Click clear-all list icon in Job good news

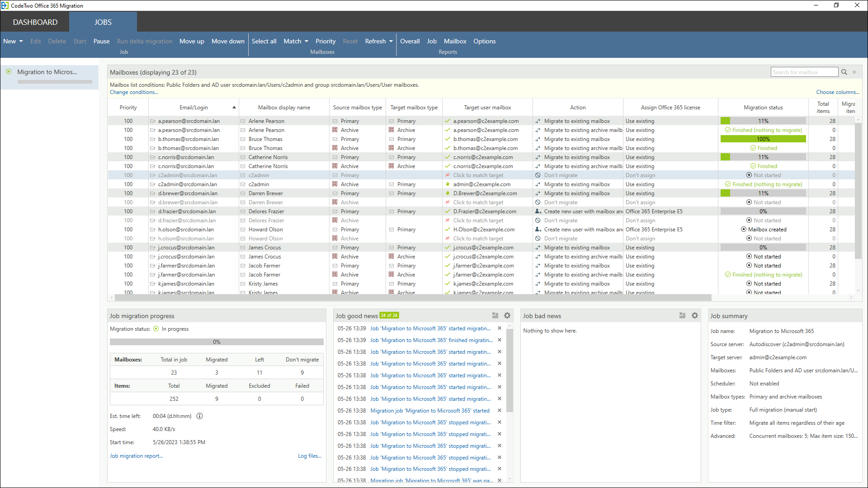[x=495, y=316]
